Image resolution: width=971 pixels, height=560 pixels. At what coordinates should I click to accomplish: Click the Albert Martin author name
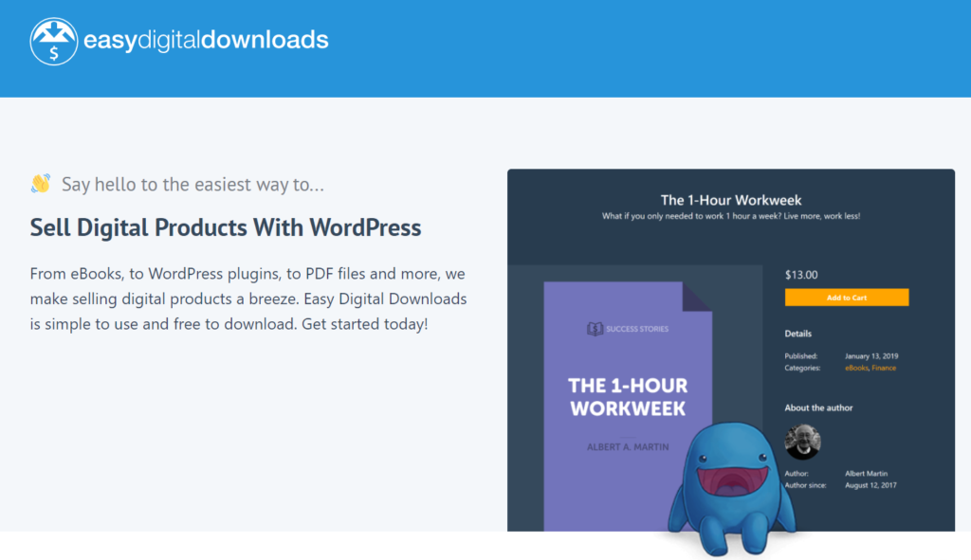(x=866, y=474)
